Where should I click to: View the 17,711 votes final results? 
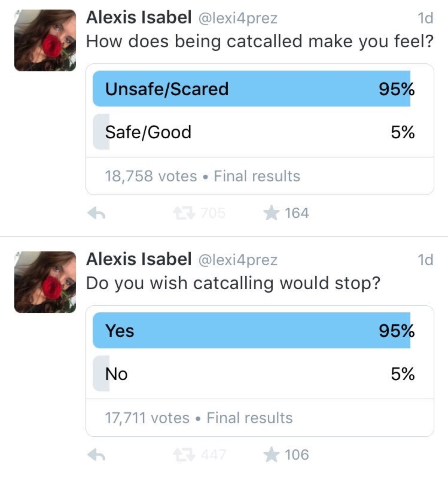click(x=198, y=418)
